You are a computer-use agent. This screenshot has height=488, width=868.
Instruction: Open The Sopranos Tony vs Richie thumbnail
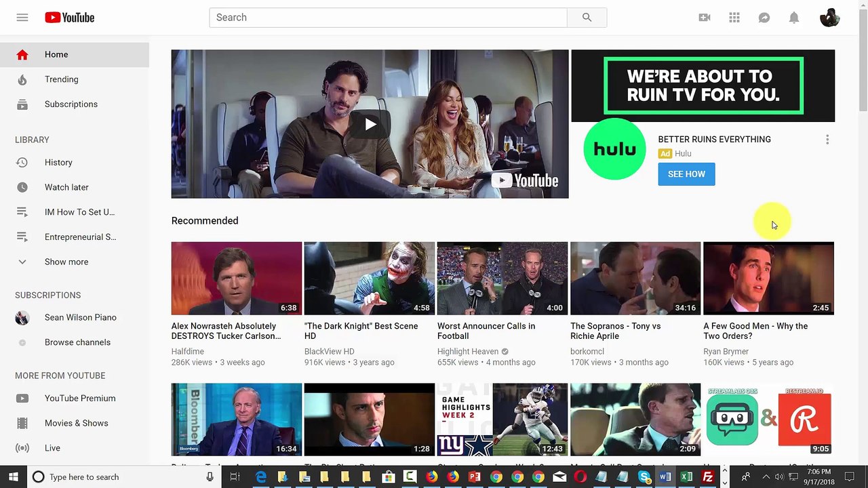pyautogui.click(x=635, y=279)
